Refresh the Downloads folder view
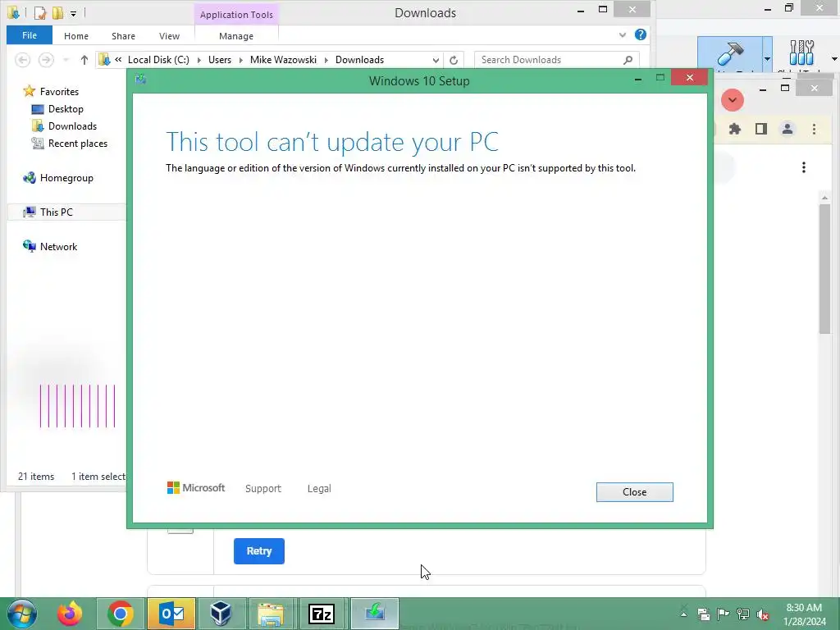 pos(453,60)
